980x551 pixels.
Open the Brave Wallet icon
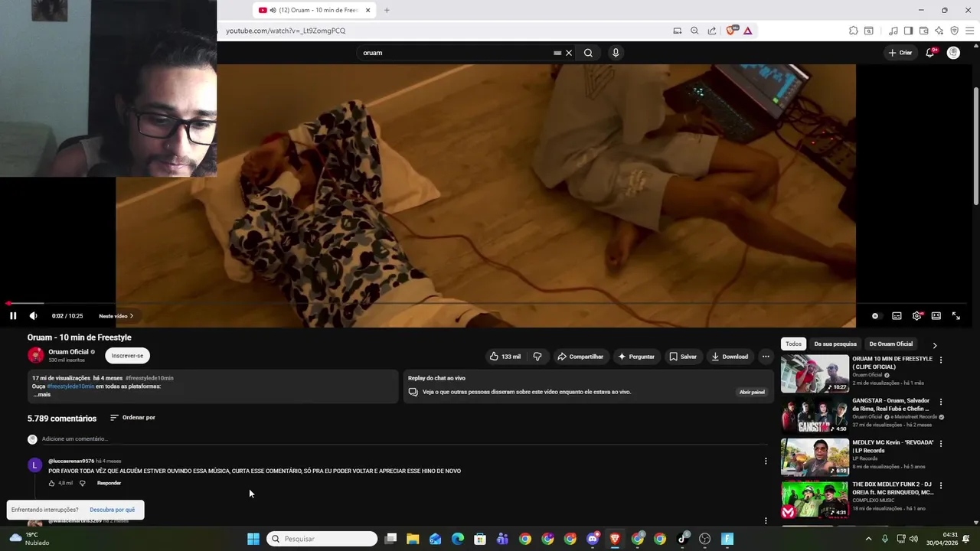[923, 31]
